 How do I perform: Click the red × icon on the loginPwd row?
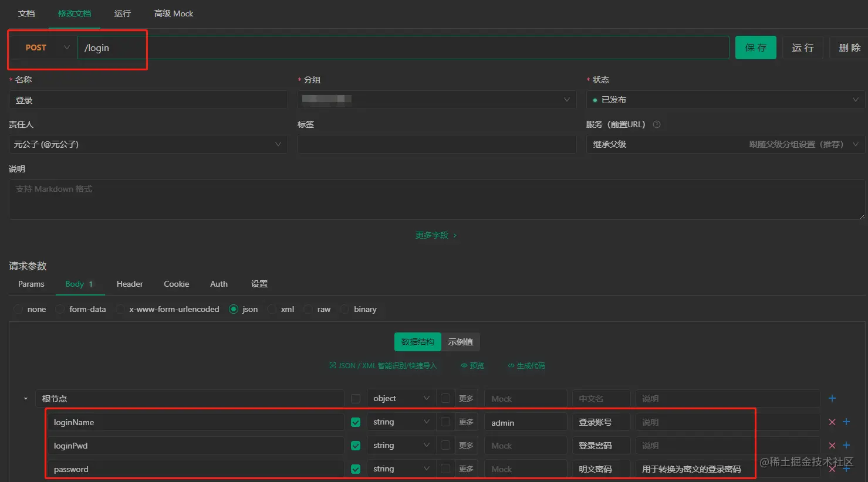[832, 445]
